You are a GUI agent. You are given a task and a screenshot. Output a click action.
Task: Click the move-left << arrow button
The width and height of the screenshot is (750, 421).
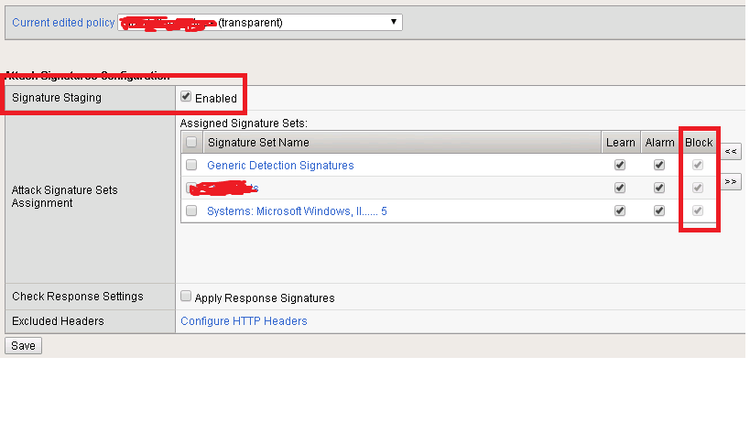[x=731, y=151]
